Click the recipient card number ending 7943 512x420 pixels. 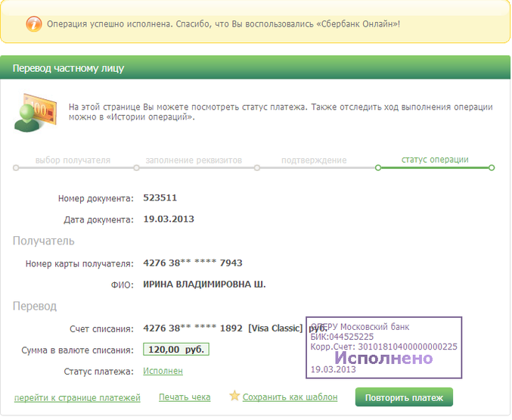[192, 263]
